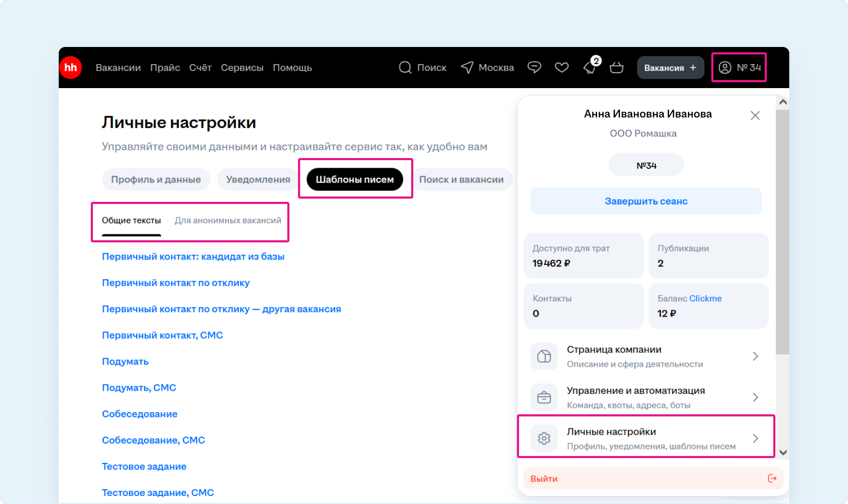This screenshot has height=504, width=848.
Task: Click the Выйти button
Action: [654, 478]
